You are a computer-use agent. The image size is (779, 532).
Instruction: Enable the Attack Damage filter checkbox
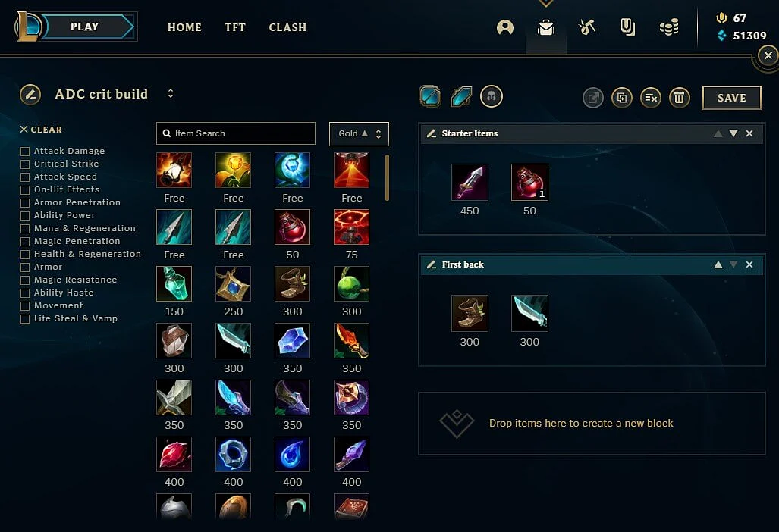tap(25, 151)
